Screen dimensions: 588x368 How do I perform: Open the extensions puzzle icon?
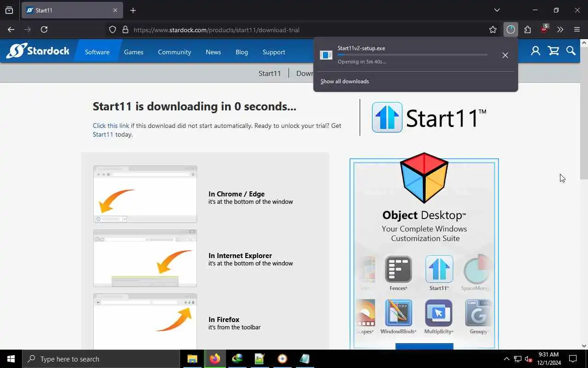pos(527,29)
